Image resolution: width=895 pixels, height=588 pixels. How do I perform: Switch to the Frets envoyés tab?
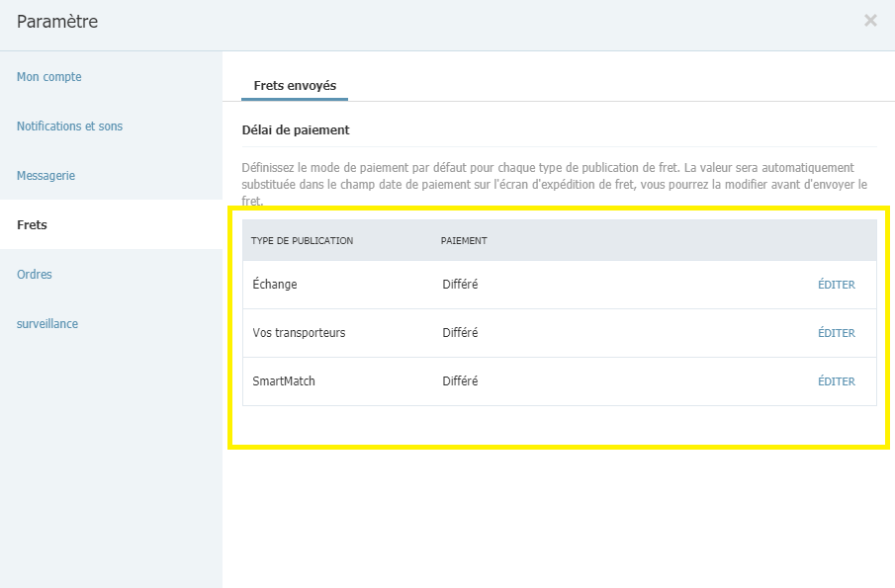(x=295, y=86)
